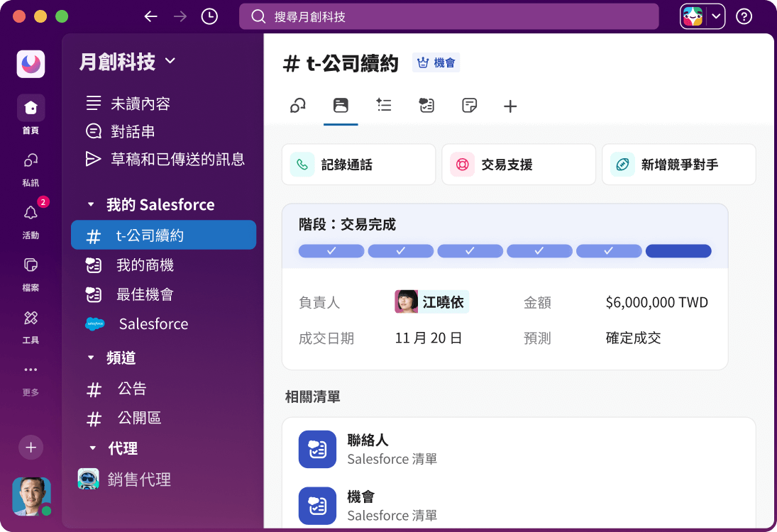Viewport: 777px width, 532px height.
Task: Open the list view tab in the channel header
Action: coord(384,106)
